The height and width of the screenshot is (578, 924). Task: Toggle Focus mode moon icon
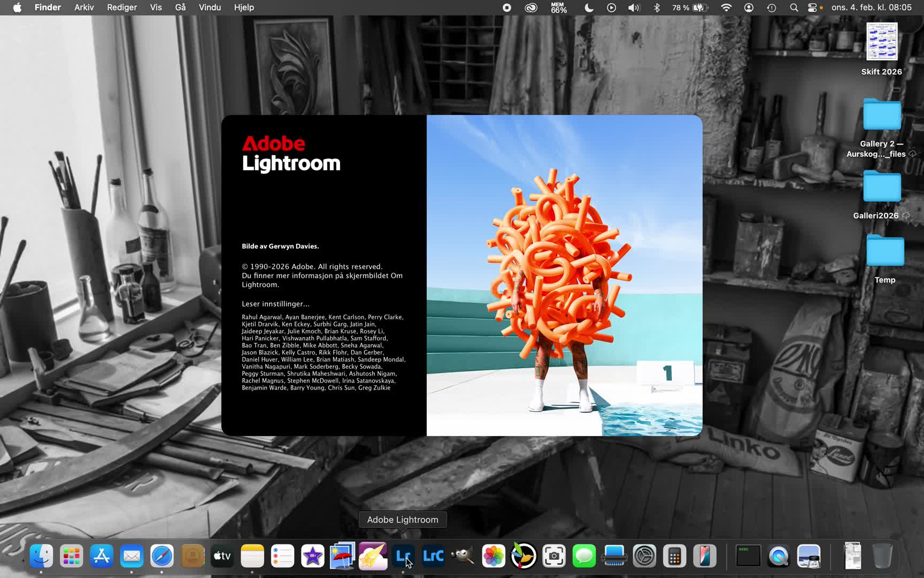point(589,7)
